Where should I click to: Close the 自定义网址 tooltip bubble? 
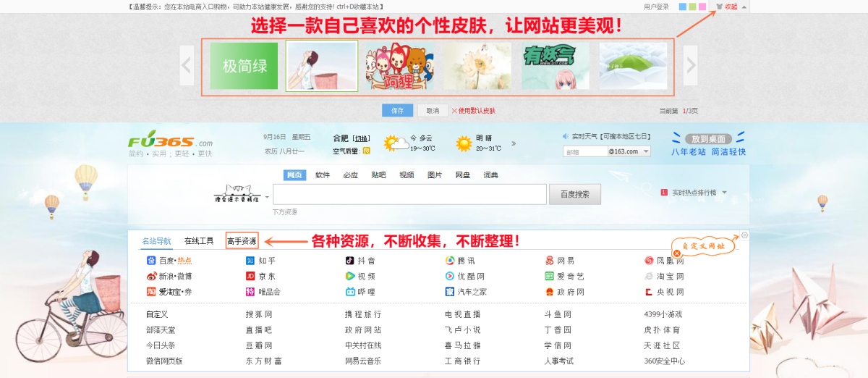[676, 253]
